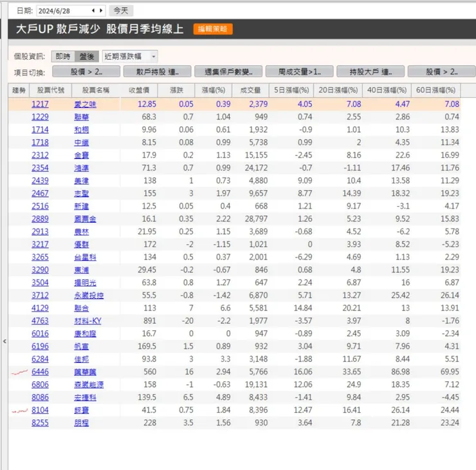Switch stock info to 即時 mode
The width and height of the screenshot is (476, 470).
[x=63, y=57]
